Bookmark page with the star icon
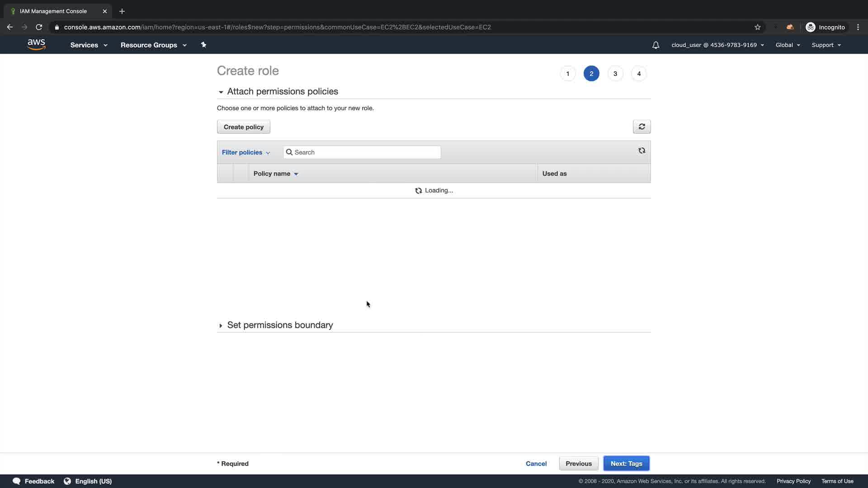The width and height of the screenshot is (868, 488). pos(758,27)
